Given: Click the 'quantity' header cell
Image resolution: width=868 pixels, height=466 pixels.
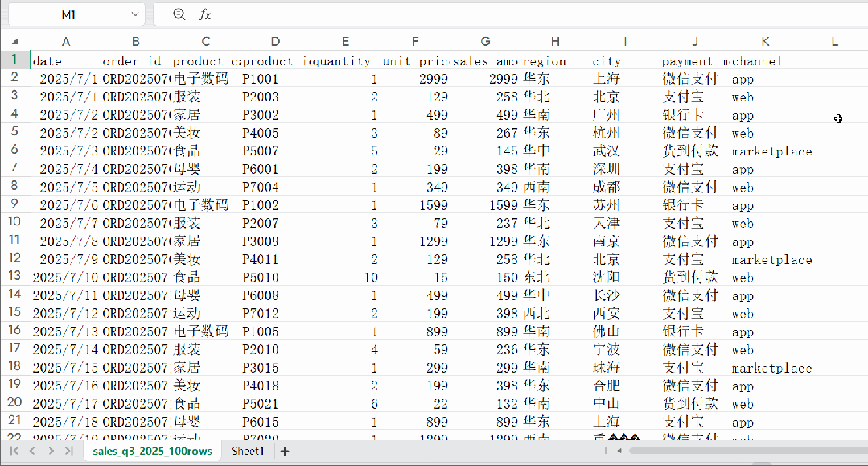Looking at the screenshot, I should coord(345,60).
